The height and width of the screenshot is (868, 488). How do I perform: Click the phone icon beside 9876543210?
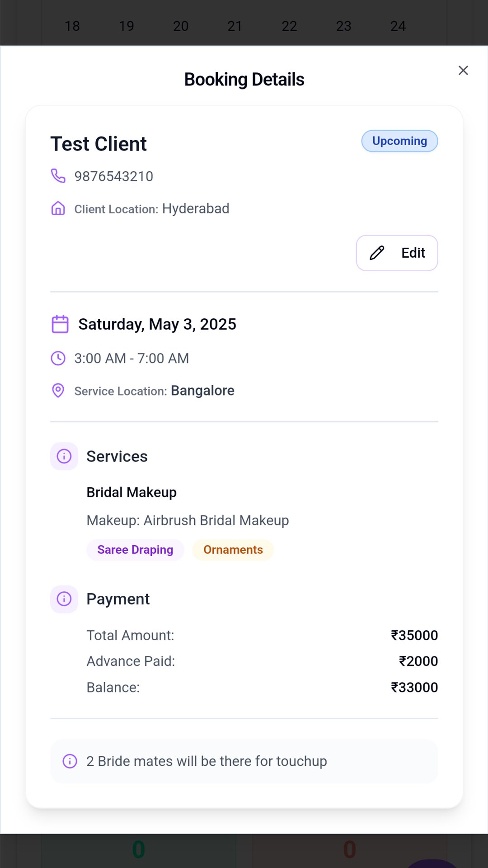click(x=58, y=176)
